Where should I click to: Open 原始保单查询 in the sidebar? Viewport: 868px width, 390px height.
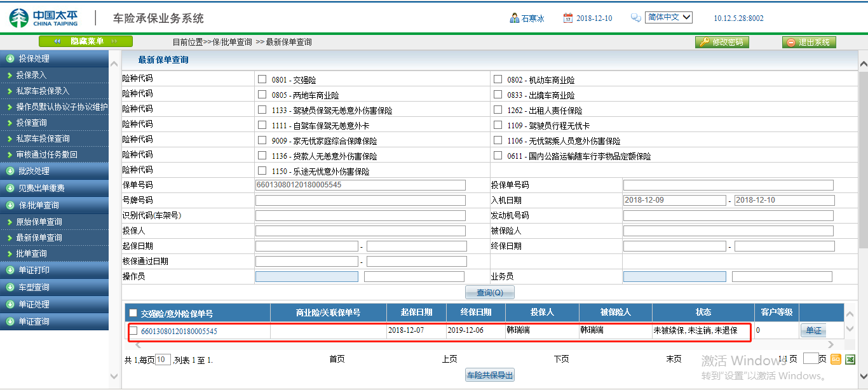click(x=39, y=222)
